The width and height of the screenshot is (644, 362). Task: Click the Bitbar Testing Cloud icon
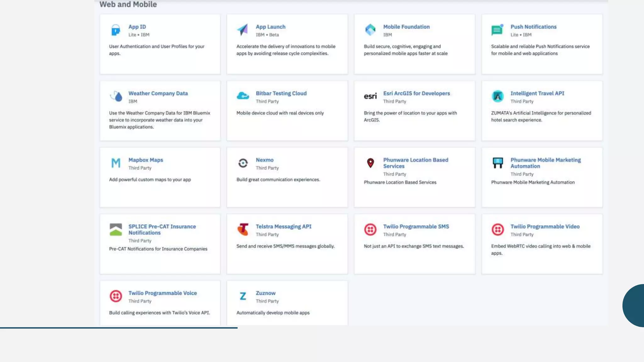[243, 96]
